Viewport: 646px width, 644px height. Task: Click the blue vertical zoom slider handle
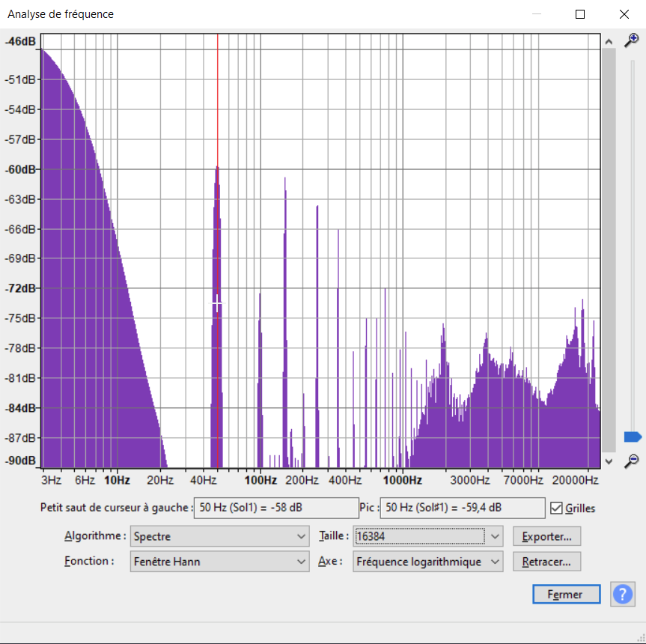[x=633, y=437]
